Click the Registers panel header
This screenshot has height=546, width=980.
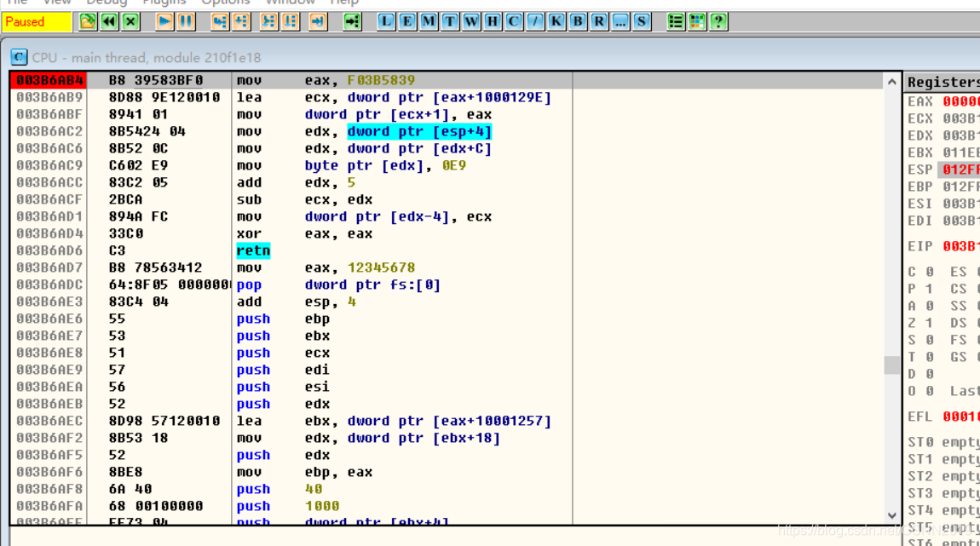click(x=943, y=82)
